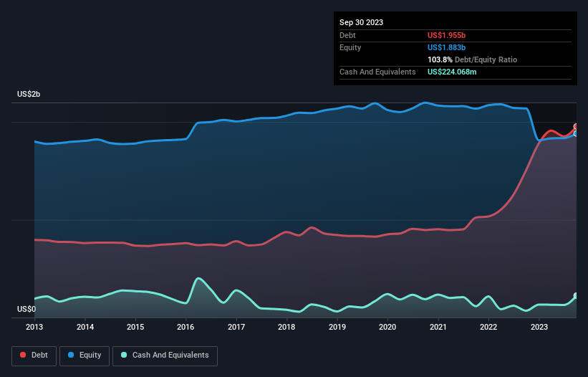Click the Sep 30 2023 tooltip date
This screenshot has height=377, width=588.
pyautogui.click(x=361, y=22)
